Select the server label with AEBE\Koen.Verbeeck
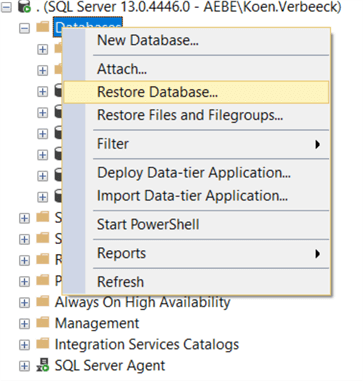The height and width of the screenshot is (381, 363). tap(189, 7)
